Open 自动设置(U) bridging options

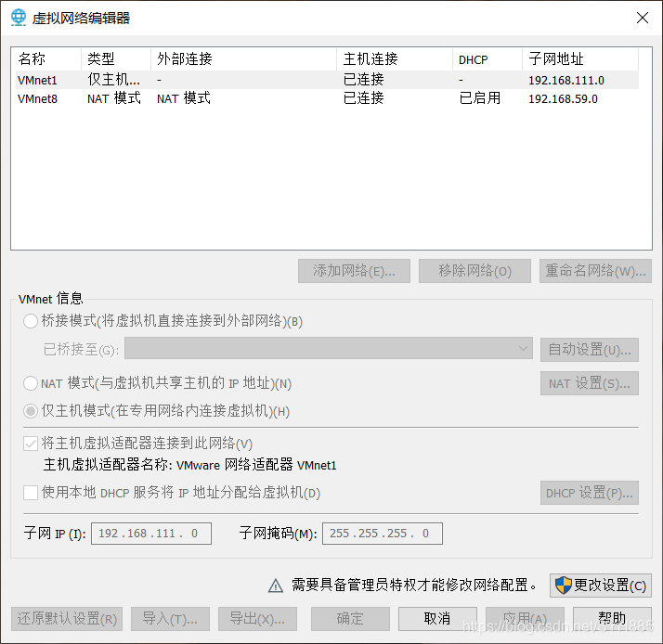click(x=590, y=350)
